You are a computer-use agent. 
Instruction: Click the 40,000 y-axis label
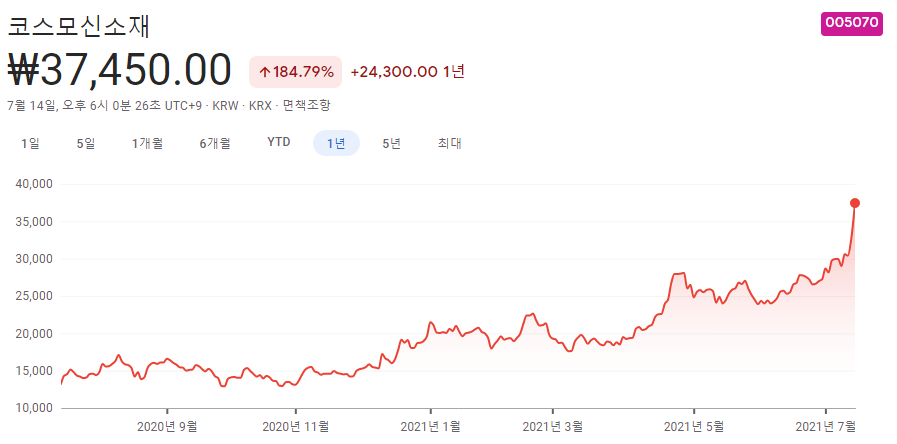point(35,184)
